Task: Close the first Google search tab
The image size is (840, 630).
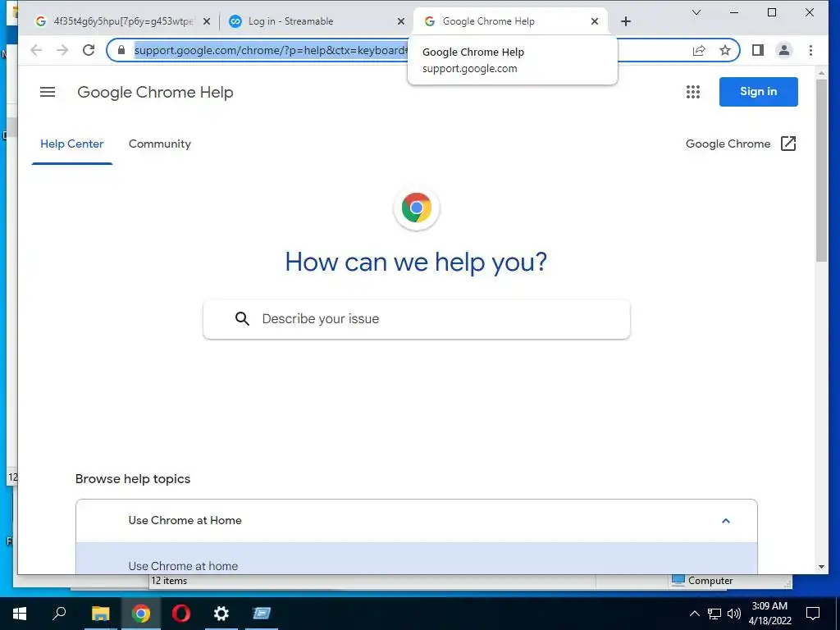Action: coord(207,21)
